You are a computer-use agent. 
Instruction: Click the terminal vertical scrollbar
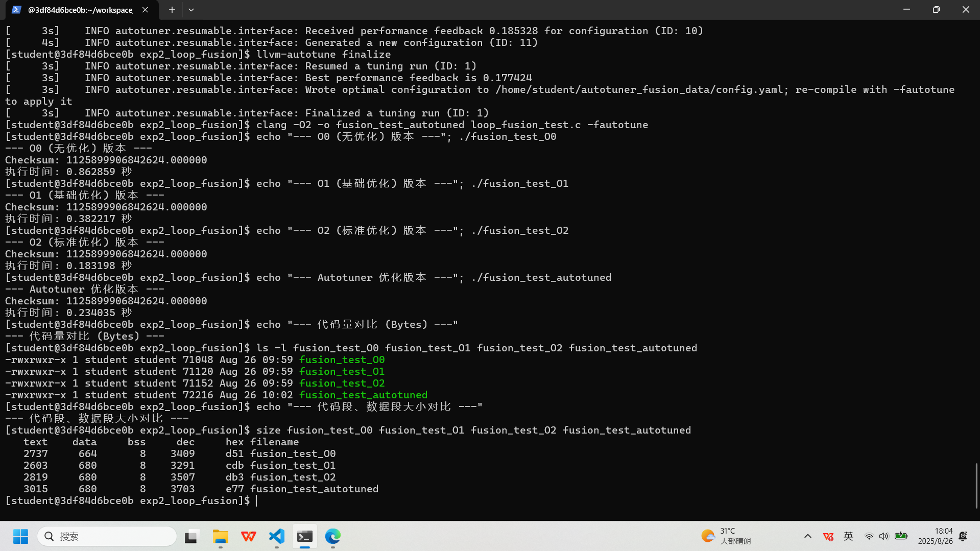(x=976, y=485)
